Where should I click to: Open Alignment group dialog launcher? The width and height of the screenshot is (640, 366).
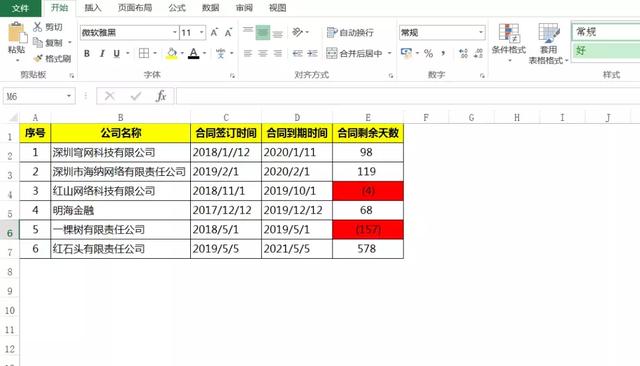tap(391, 75)
